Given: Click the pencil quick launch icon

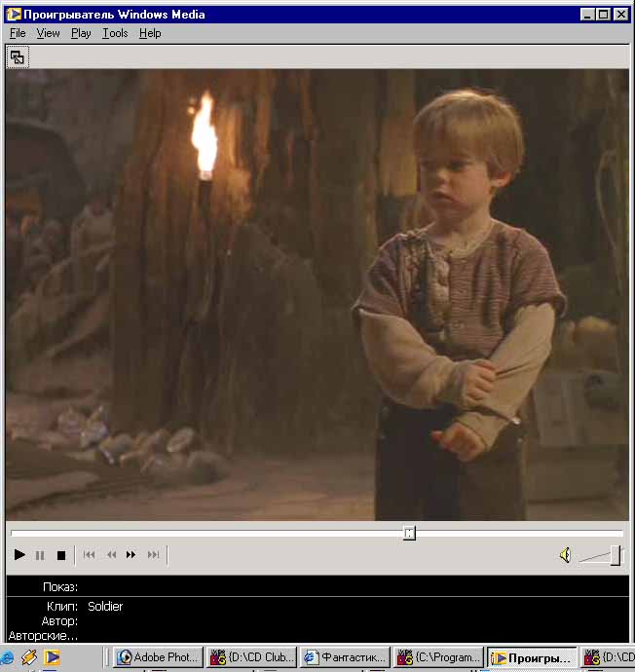Looking at the screenshot, I should tap(29, 657).
